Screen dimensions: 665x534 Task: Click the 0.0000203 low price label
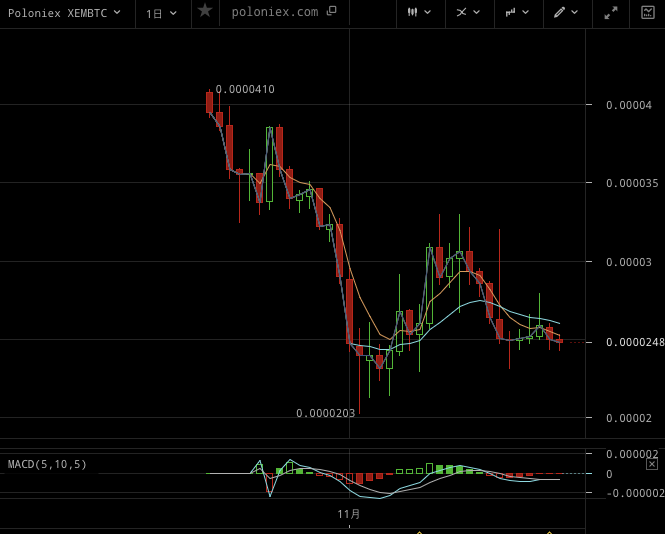coord(326,413)
